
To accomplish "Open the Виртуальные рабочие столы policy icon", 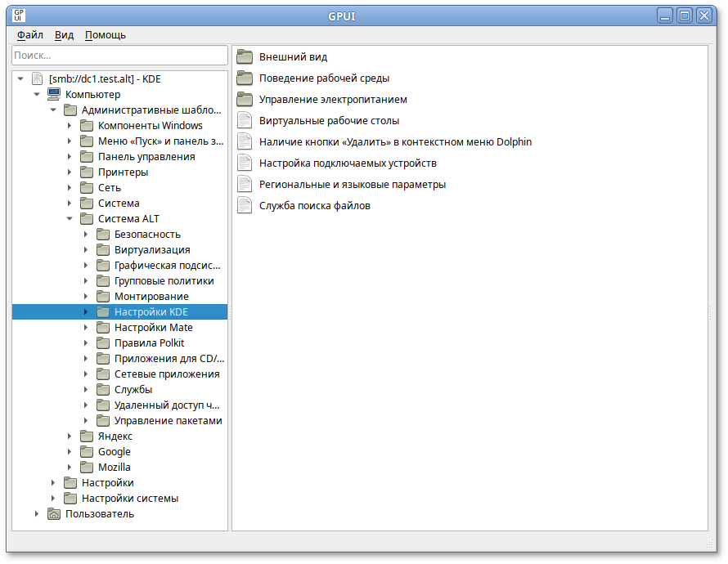I will [245, 120].
